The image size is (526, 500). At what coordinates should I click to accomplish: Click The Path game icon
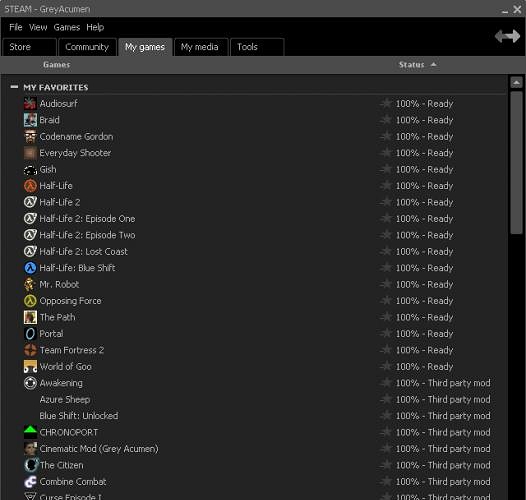[30, 317]
